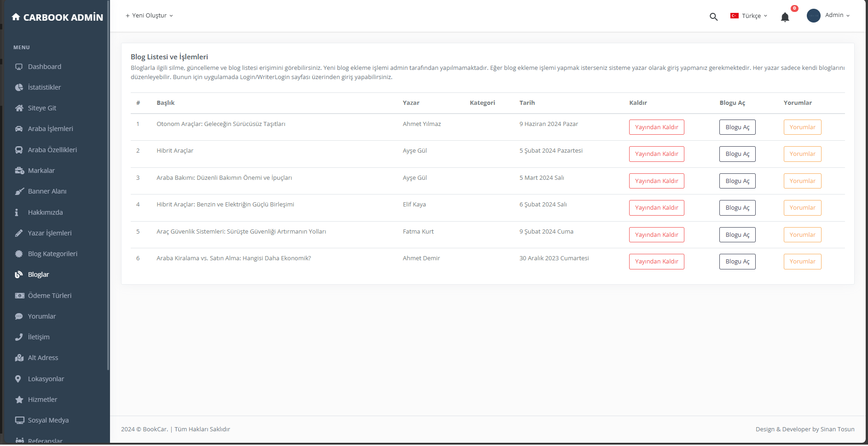Click the İstatistikler pie chart icon
Screen dimensions: 868x446
click(x=19, y=87)
